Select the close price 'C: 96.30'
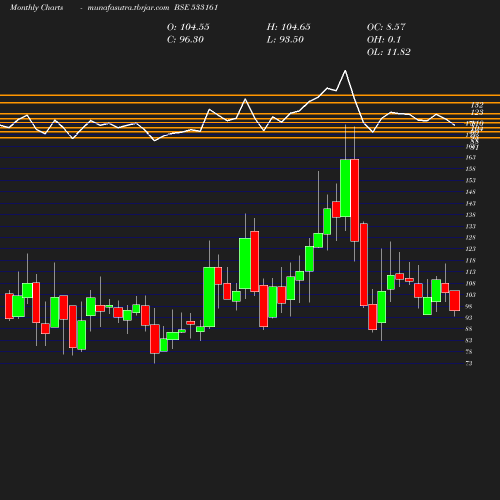This screenshot has height=500, width=500. [x=185, y=40]
